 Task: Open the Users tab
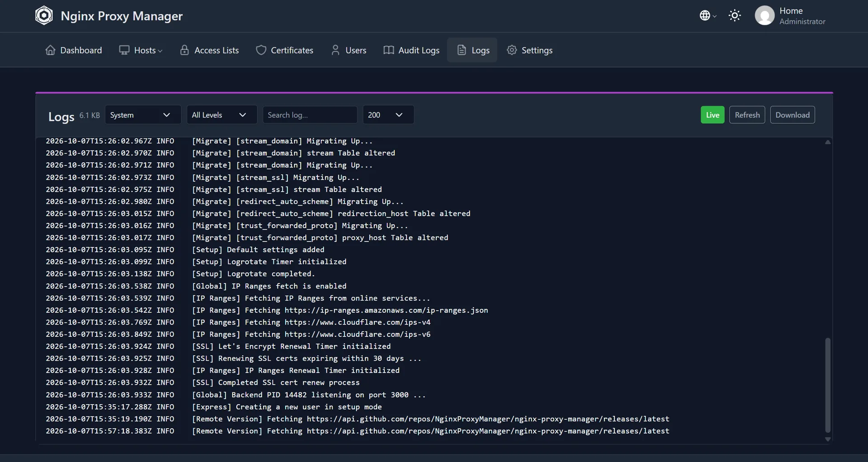tap(349, 50)
